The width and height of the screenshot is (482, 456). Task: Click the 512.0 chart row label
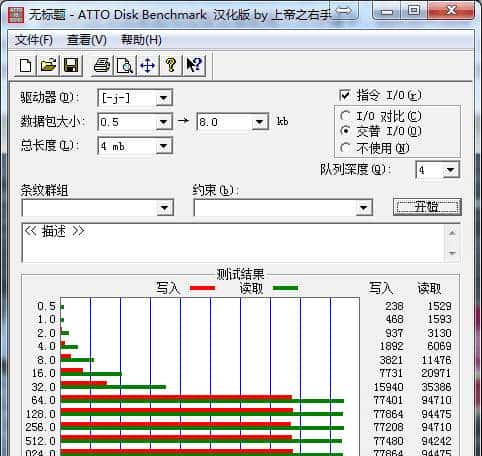pos(41,441)
